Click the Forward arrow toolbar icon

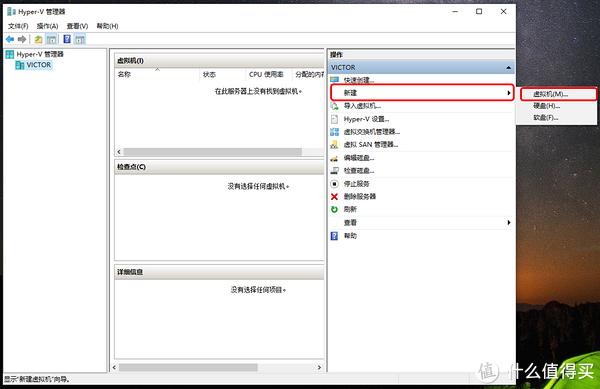22,39
